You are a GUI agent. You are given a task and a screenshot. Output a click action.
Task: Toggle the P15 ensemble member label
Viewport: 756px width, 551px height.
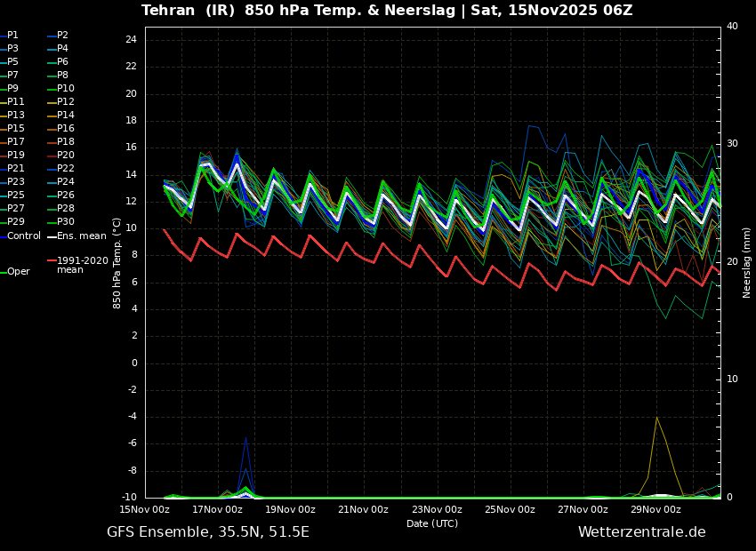click(16, 129)
